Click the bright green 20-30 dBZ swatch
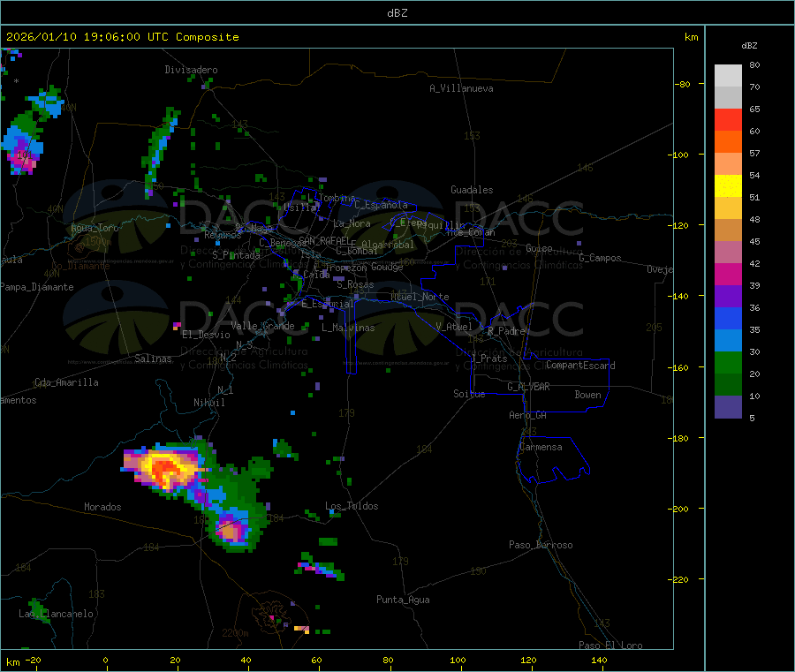This screenshot has height=672, width=795. [x=728, y=362]
